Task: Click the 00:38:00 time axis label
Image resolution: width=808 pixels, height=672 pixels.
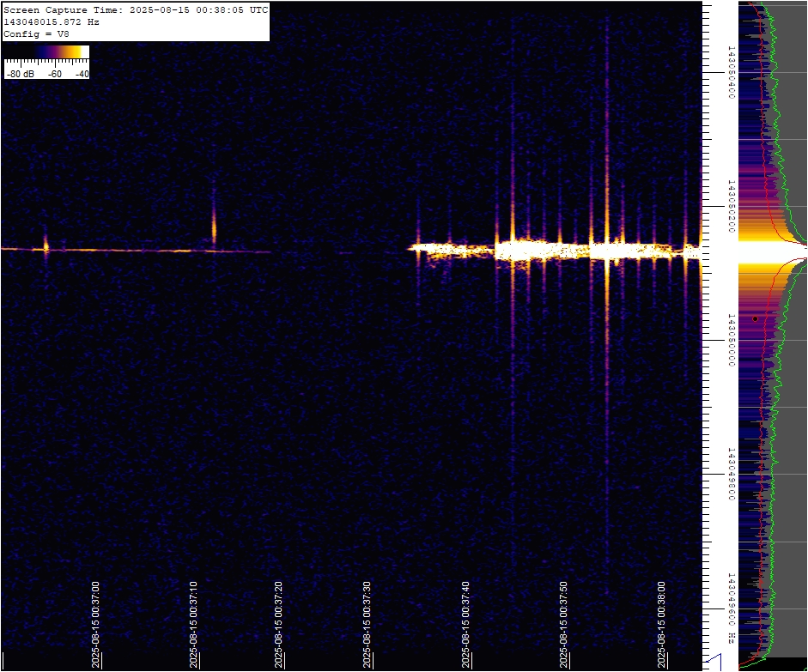Action: click(x=662, y=625)
